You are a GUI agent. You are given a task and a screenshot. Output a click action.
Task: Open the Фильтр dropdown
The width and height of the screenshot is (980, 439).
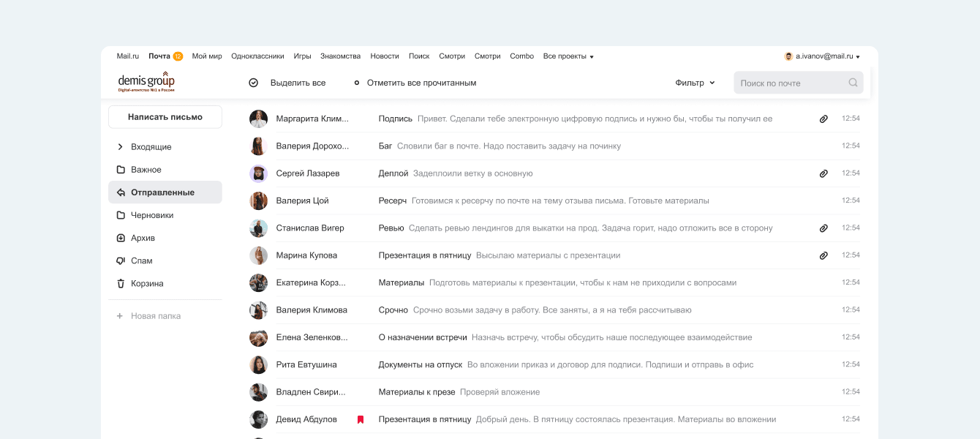[695, 83]
